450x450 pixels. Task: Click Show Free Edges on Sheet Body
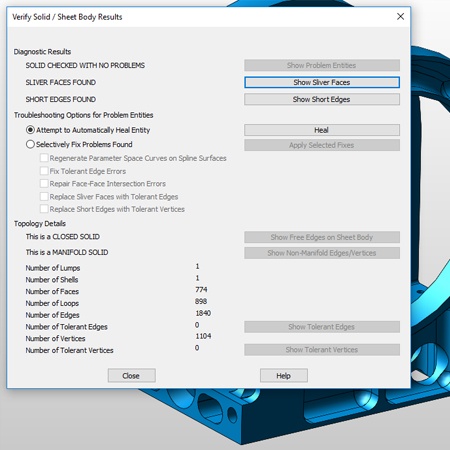coord(322,237)
